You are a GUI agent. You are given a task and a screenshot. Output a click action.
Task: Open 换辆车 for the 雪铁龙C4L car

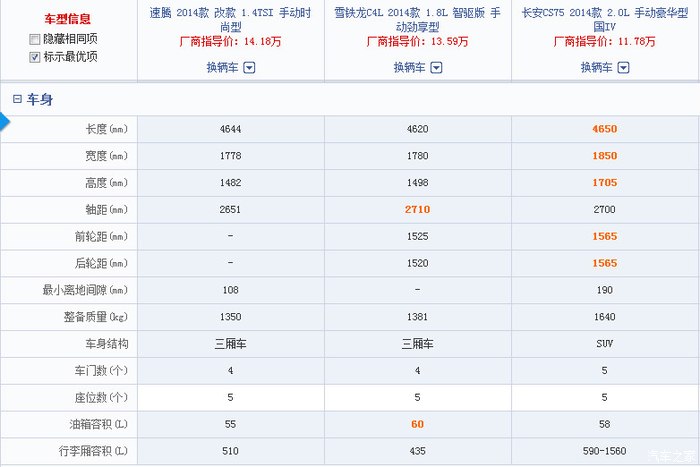click(x=409, y=68)
